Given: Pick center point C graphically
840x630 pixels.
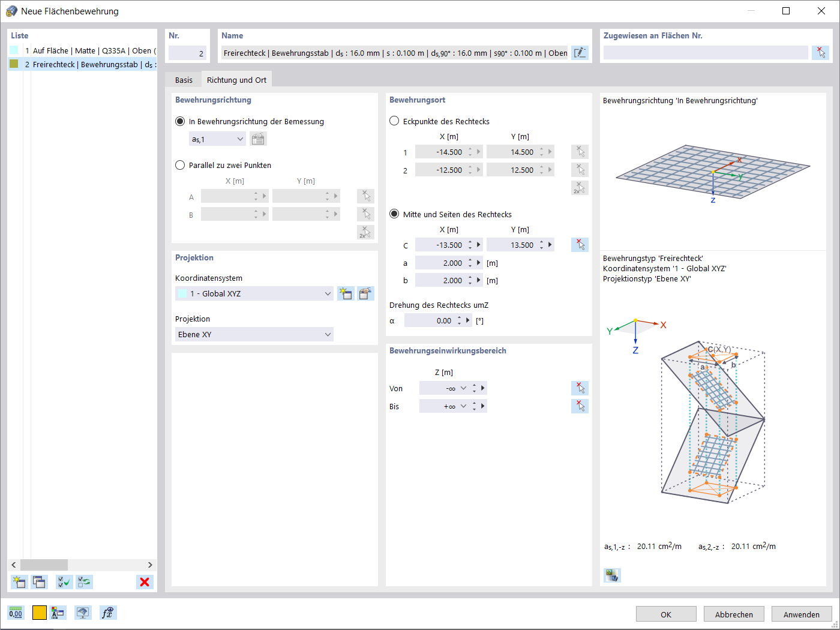Looking at the screenshot, I should point(580,245).
